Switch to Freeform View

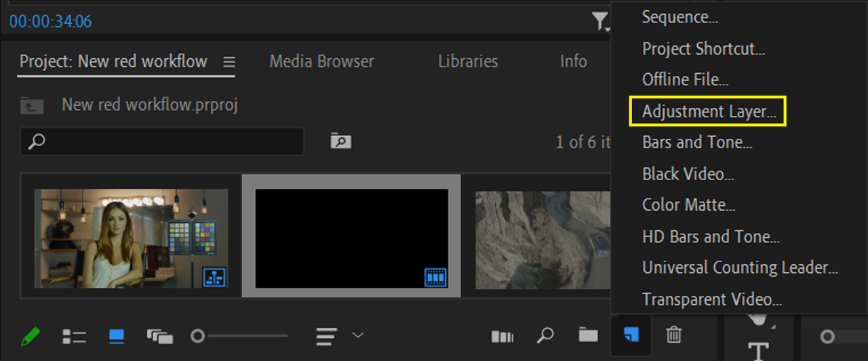[160, 336]
